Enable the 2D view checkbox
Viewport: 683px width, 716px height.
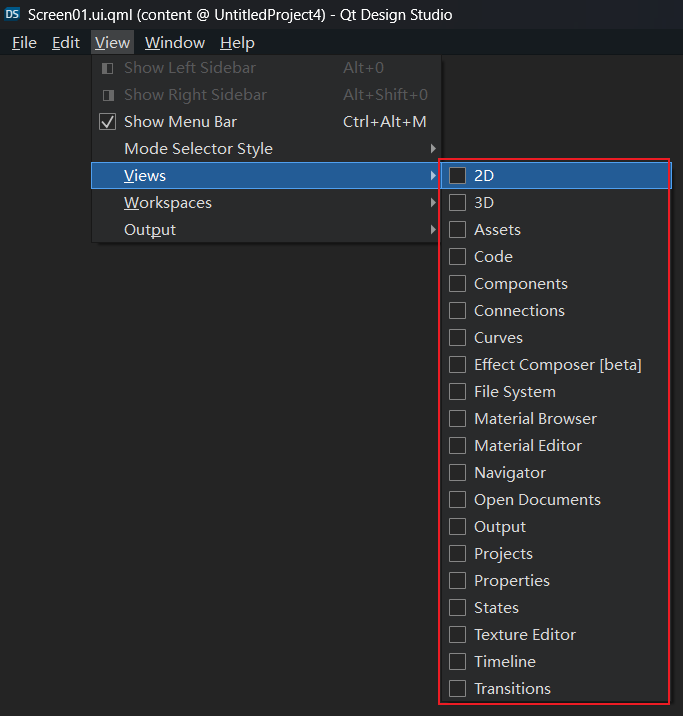(457, 175)
